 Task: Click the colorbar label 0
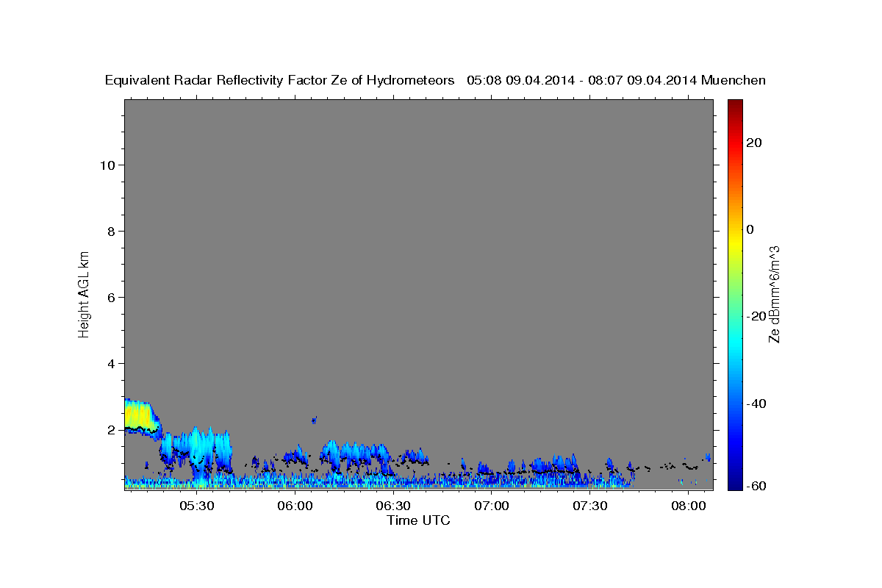pyautogui.click(x=750, y=229)
